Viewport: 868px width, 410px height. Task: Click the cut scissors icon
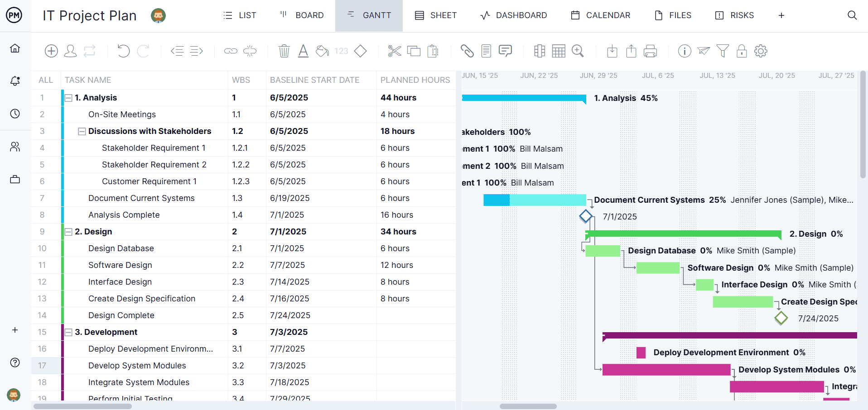[x=395, y=51]
